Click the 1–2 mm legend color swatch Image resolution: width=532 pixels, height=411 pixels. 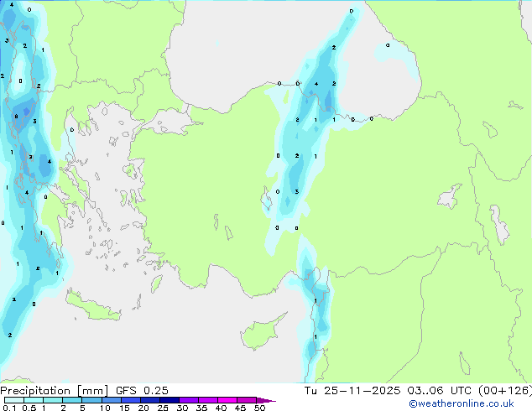pos(53,400)
